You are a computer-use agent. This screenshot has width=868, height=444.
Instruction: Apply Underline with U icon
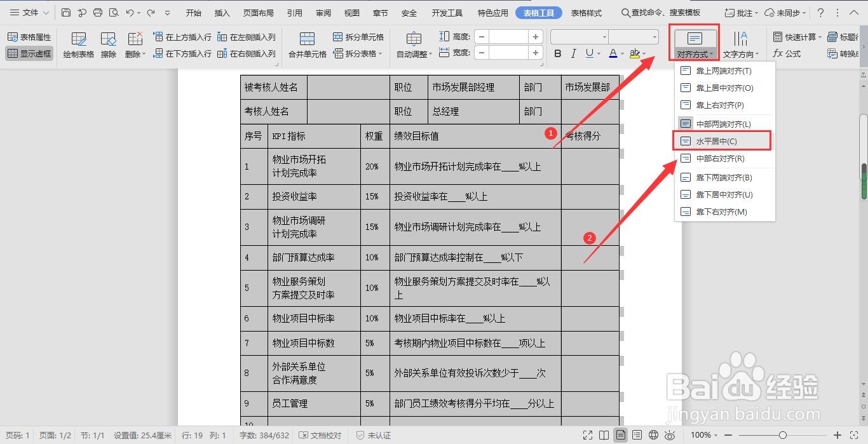click(590, 54)
